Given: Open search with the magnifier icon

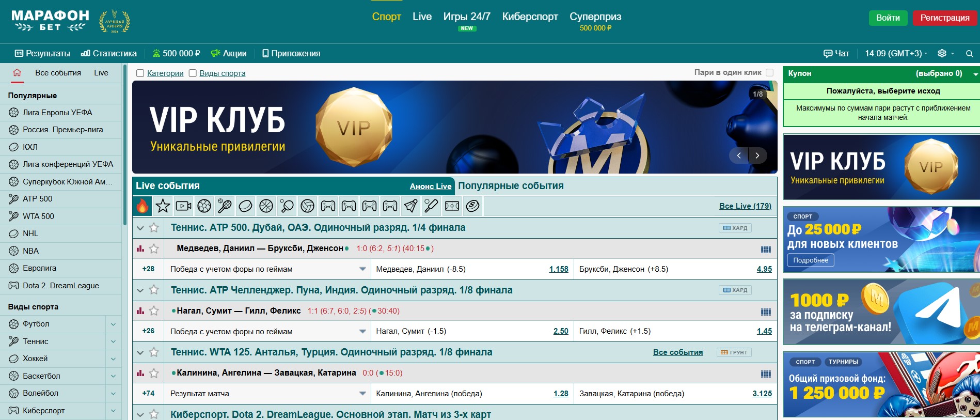Looking at the screenshot, I should pos(969,54).
